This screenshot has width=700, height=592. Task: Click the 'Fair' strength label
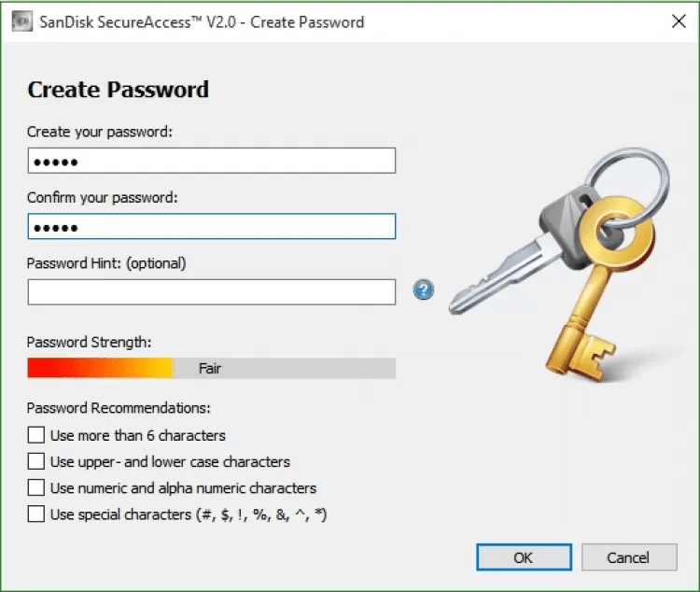pyautogui.click(x=210, y=369)
